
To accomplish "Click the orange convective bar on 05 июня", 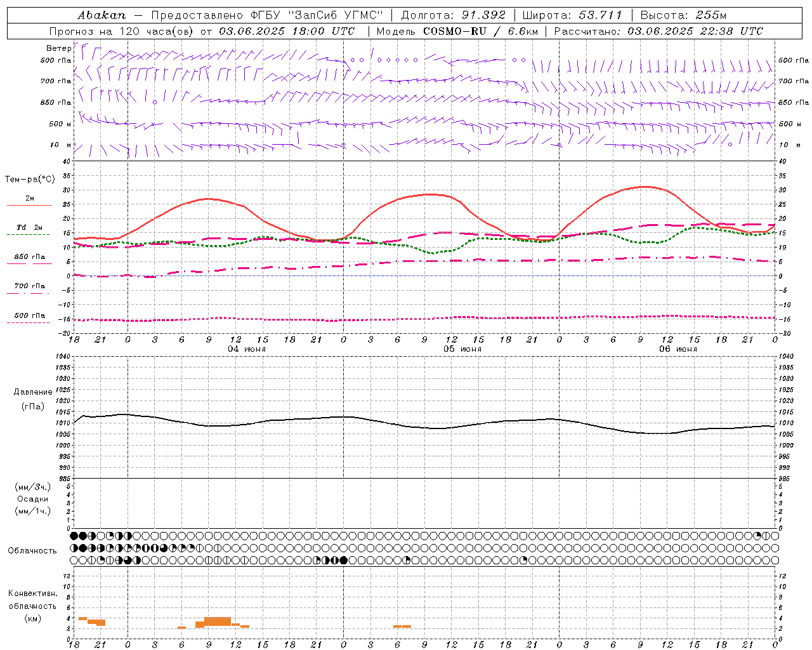I will [402, 627].
